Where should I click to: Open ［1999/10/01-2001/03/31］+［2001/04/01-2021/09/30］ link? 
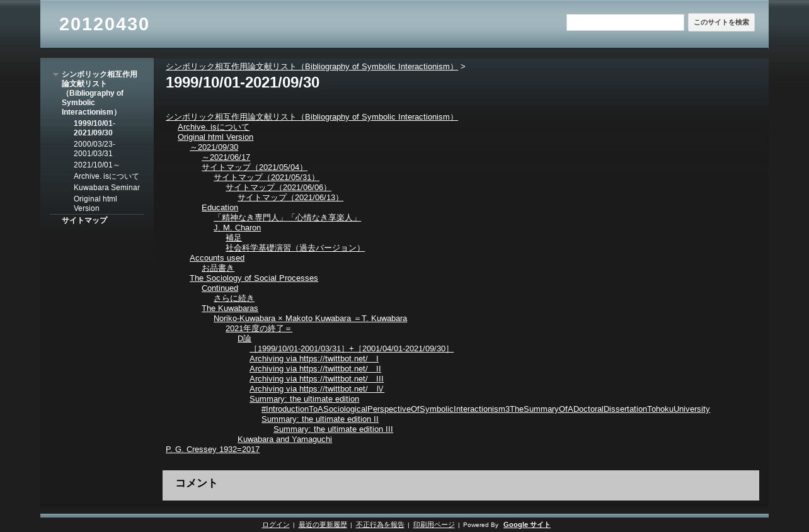352,348
